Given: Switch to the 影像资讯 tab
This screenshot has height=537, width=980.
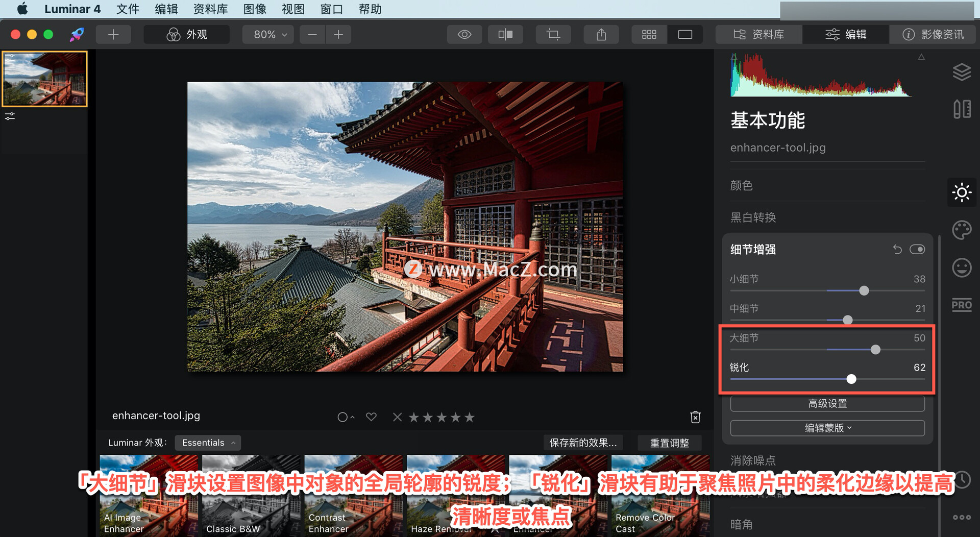Looking at the screenshot, I should [x=933, y=34].
